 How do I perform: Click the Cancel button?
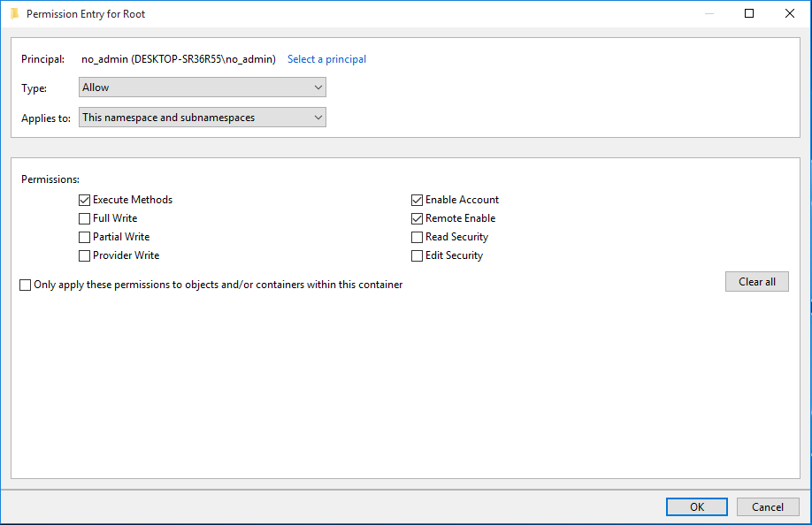coord(768,507)
